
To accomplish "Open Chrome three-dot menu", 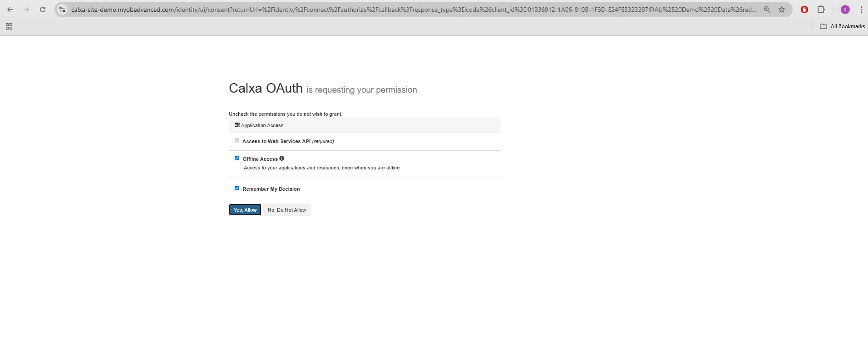I will point(861,10).
